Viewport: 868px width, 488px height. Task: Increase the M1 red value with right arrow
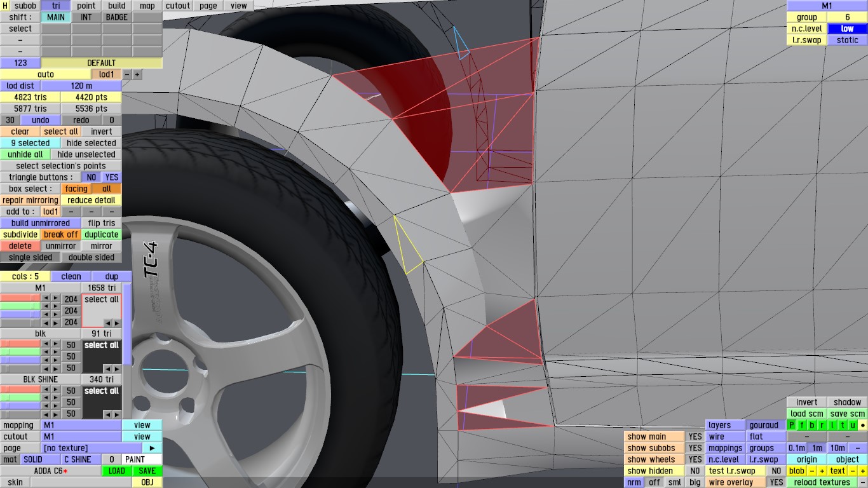point(56,299)
